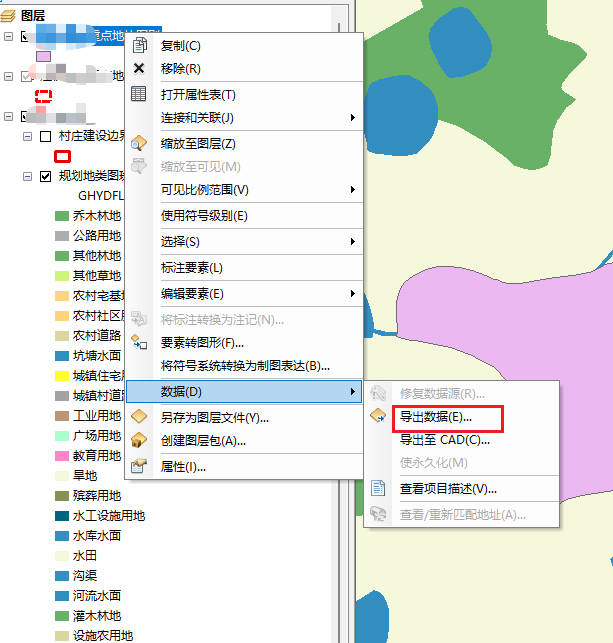Open 属性(I)... layer properties
The image size is (613, 643).
click(183, 467)
